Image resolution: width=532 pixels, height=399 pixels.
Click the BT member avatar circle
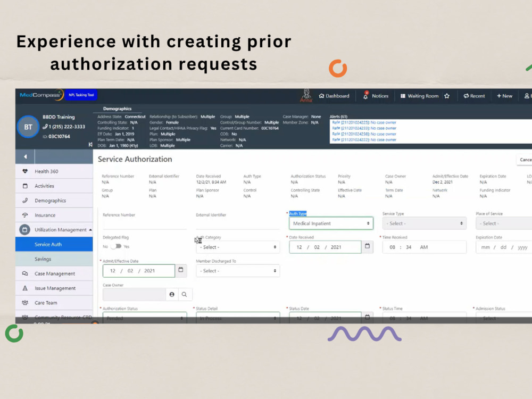[28, 127]
